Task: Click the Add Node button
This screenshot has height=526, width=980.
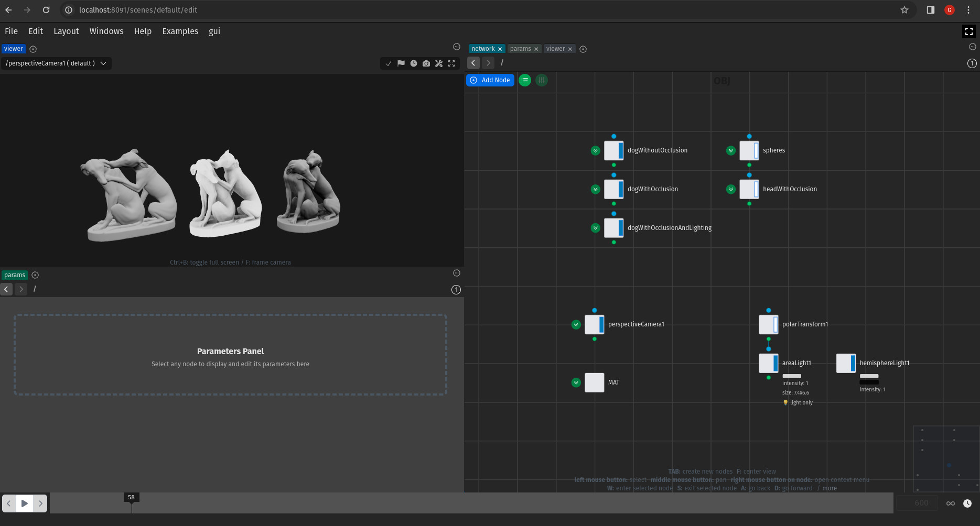Action: (490, 80)
